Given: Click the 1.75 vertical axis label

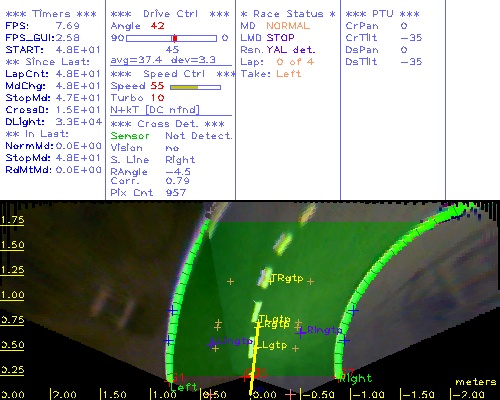Looking at the screenshot, I should pyautogui.click(x=12, y=220).
